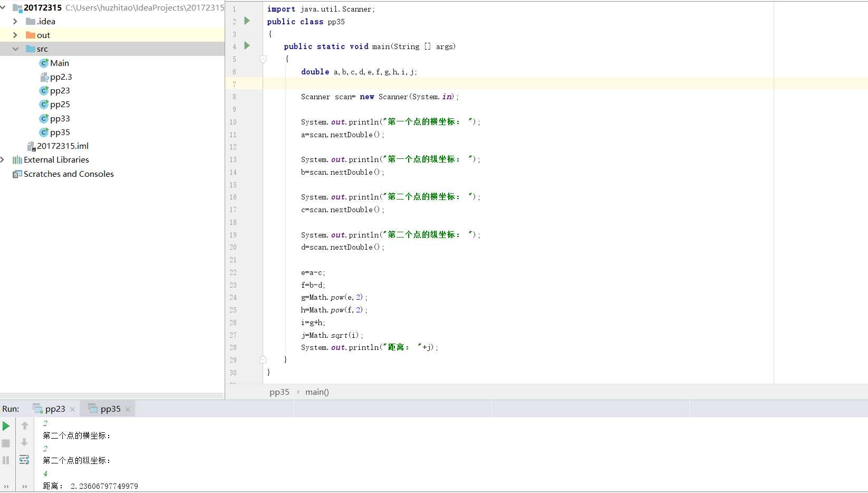Click the main() breadcrumb in the editor
Screen dimensions: 868x493
pyautogui.click(x=317, y=392)
